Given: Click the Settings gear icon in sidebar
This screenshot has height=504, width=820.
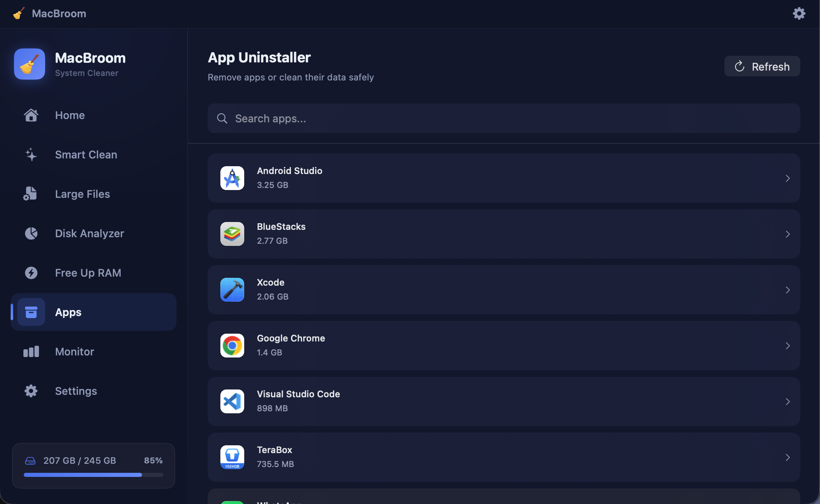Looking at the screenshot, I should pos(31,391).
